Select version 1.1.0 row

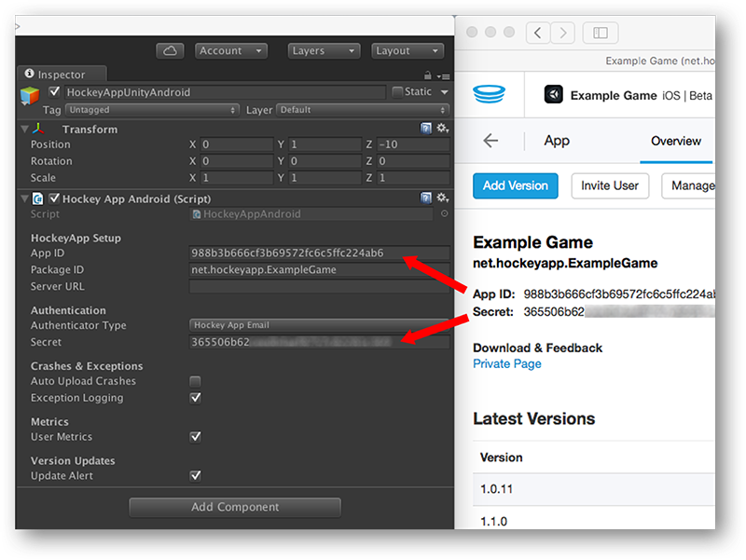(x=594, y=518)
